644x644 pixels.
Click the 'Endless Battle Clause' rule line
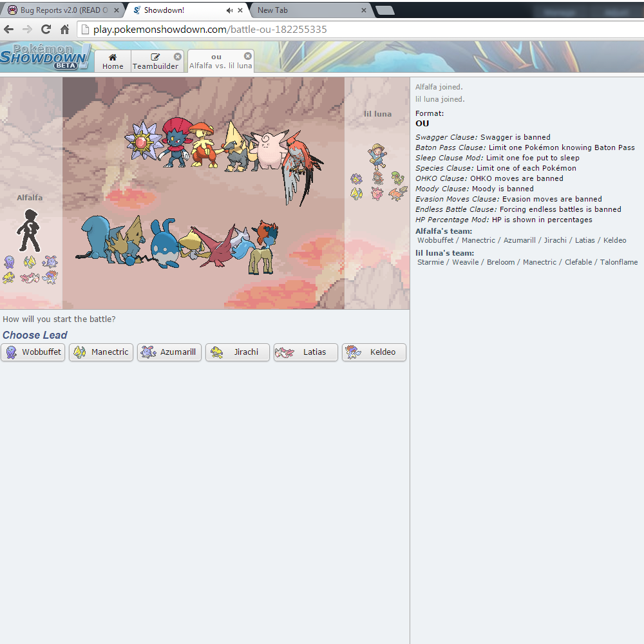coord(518,209)
